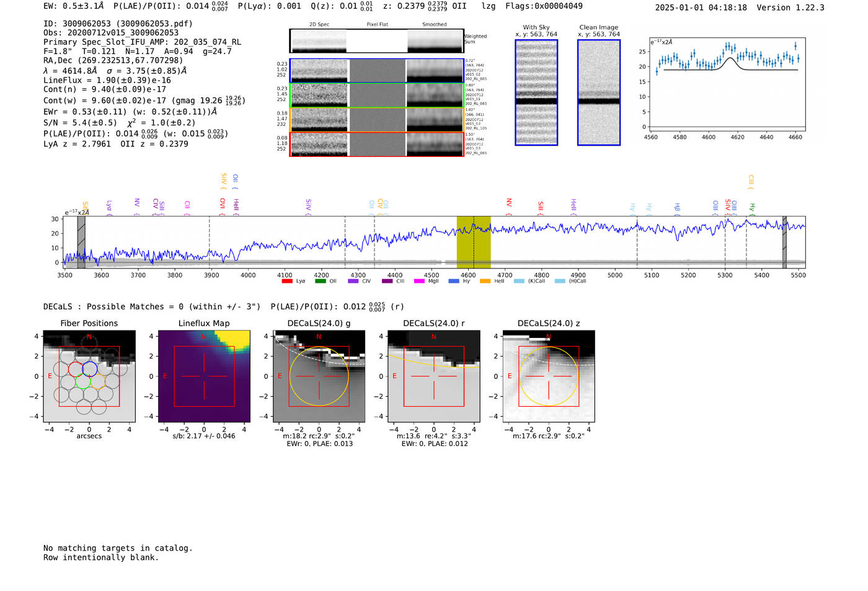Click hatched gray band near 3550 Å
Viewport: 868px width, 591px height.
[x=81, y=242]
